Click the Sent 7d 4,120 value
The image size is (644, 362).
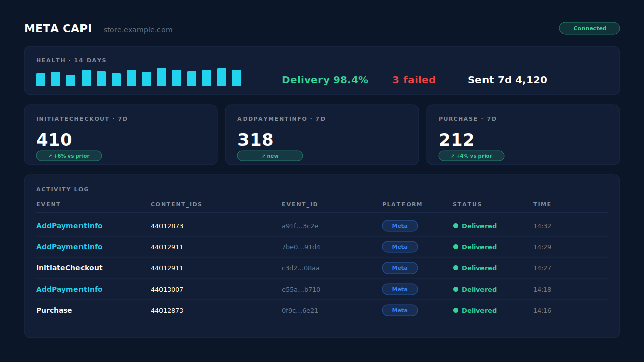tap(508, 80)
